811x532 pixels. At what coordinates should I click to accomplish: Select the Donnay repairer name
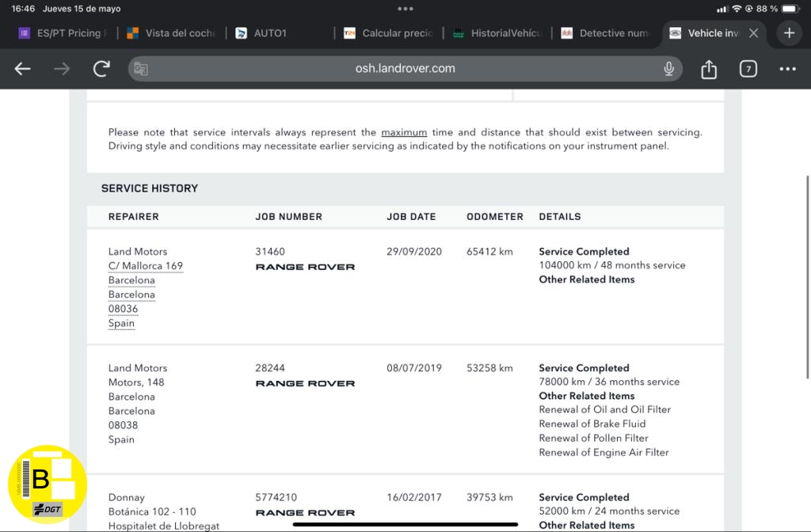tap(126, 497)
